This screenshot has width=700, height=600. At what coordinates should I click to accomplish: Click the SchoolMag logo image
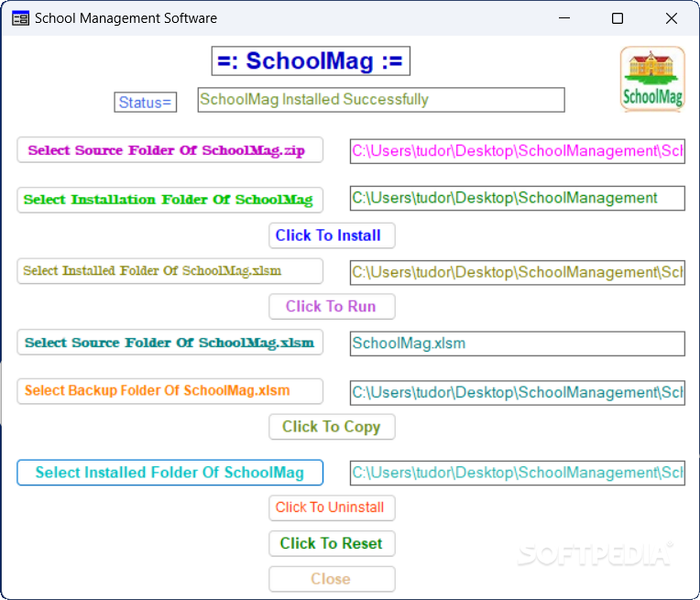click(652, 79)
